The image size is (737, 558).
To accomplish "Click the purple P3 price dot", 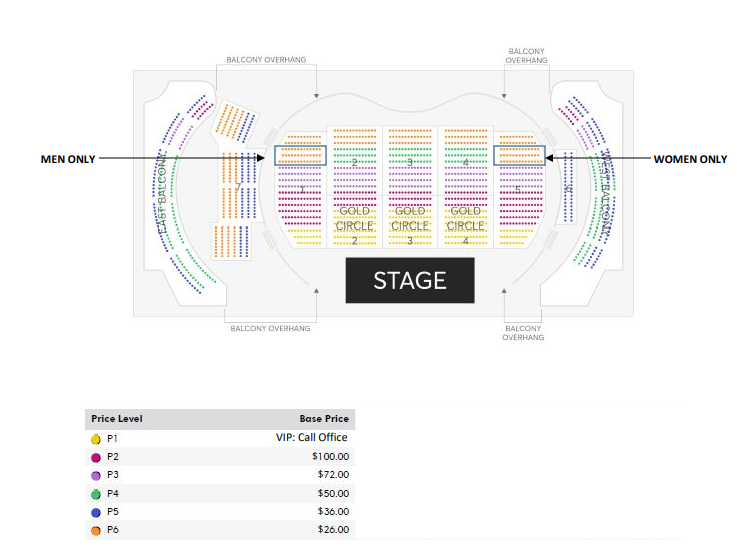I will (96, 476).
